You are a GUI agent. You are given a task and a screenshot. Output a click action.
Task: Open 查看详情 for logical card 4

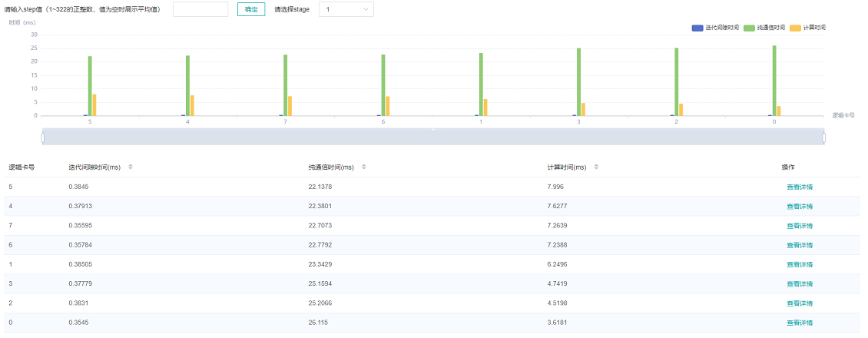tap(799, 206)
